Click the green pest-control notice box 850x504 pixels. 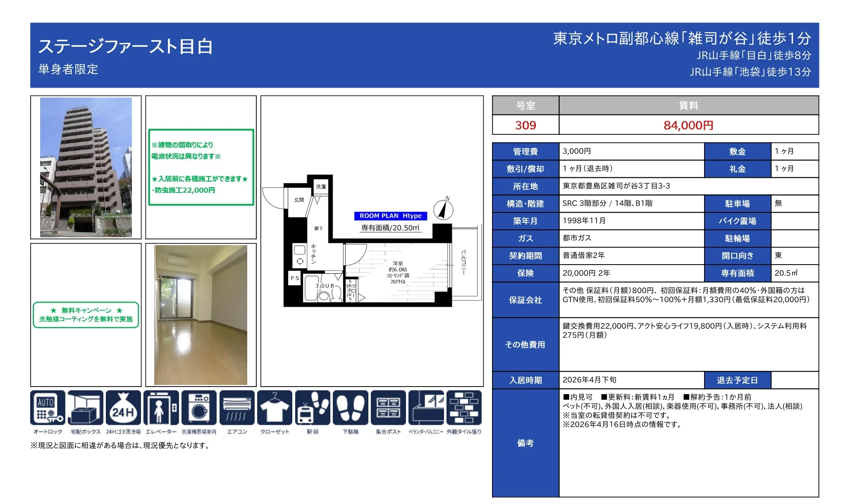point(201,167)
